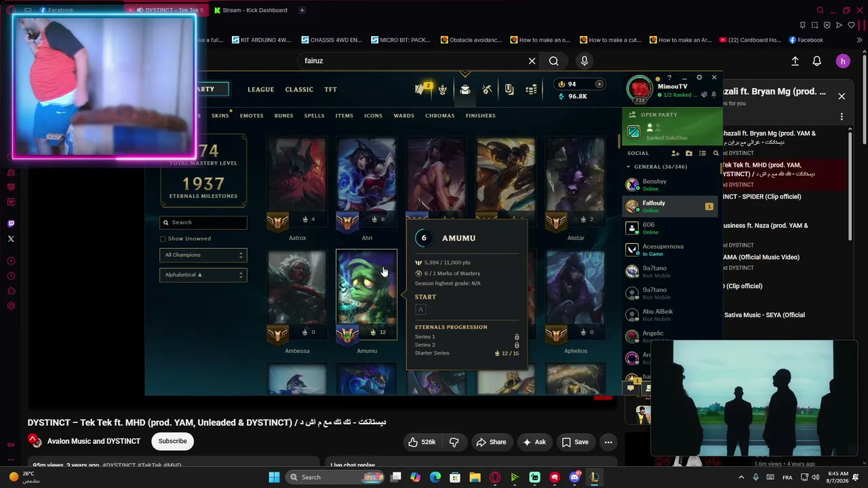Viewport: 868px width, 488px height.
Task: Open the Wards collection tab
Action: click(x=404, y=116)
